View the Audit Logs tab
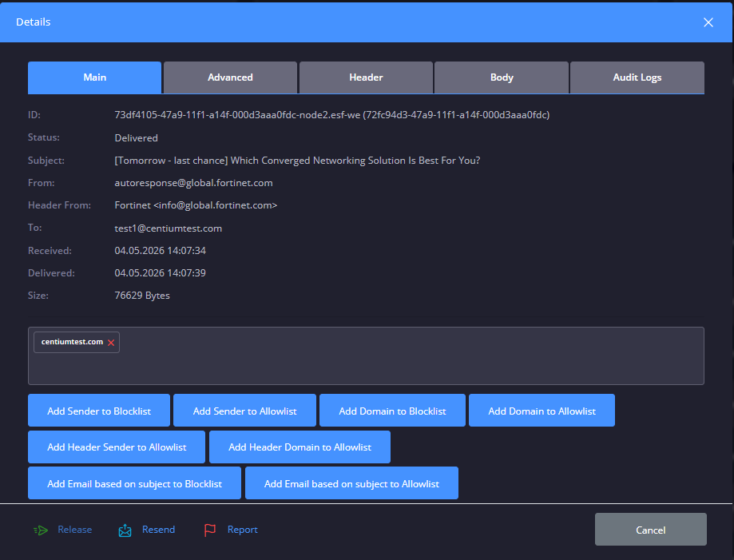Screen dimensions: 734x560 tap(637, 77)
